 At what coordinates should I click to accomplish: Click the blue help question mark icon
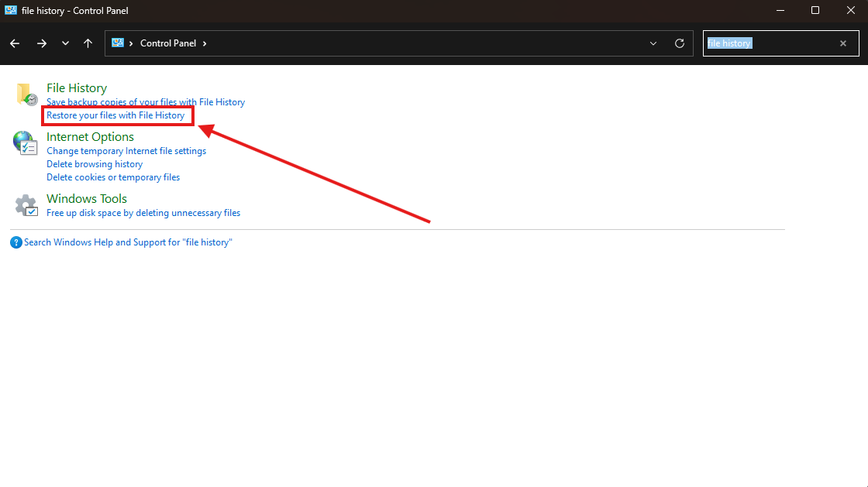[x=16, y=242]
